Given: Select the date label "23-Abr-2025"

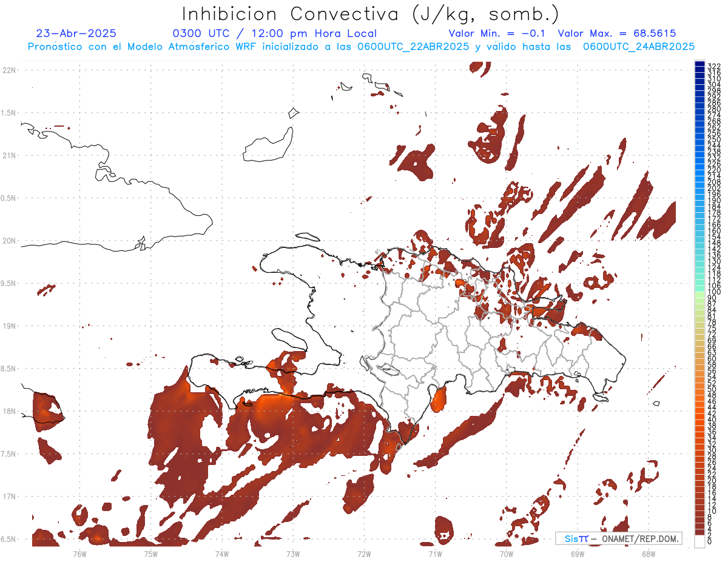Looking at the screenshot, I should click(76, 33).
